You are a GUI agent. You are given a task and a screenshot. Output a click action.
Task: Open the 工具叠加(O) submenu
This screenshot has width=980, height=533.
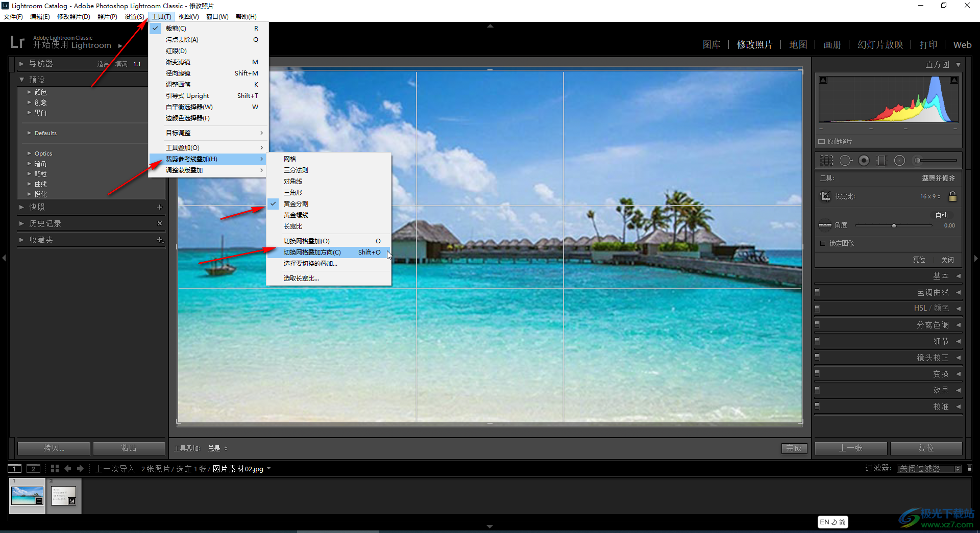pos(208,147)
